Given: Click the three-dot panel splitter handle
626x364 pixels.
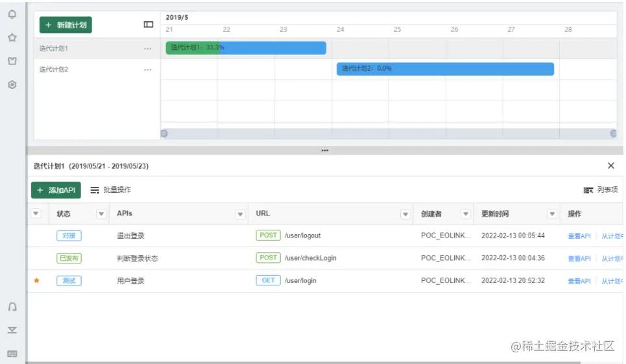Looking at the screenshot, I should (x=325, y=151).
